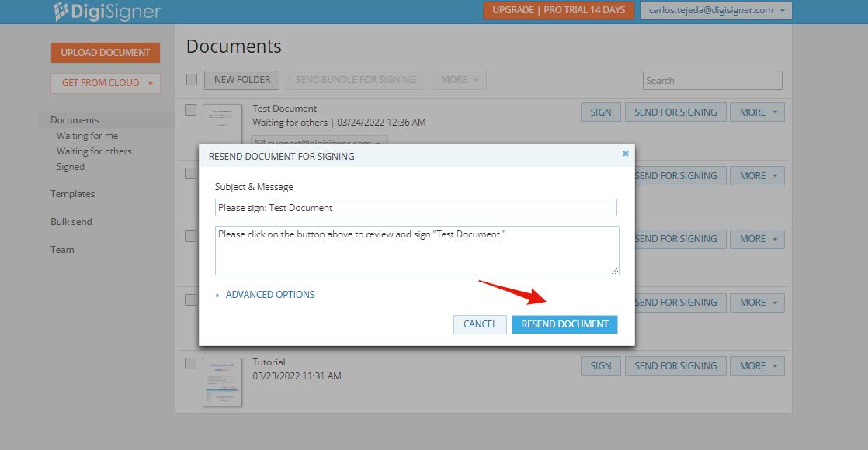The width and height of the screenshot is (868, 450).
Task: Close the resend document dialog
Action: tap(625, 154)
